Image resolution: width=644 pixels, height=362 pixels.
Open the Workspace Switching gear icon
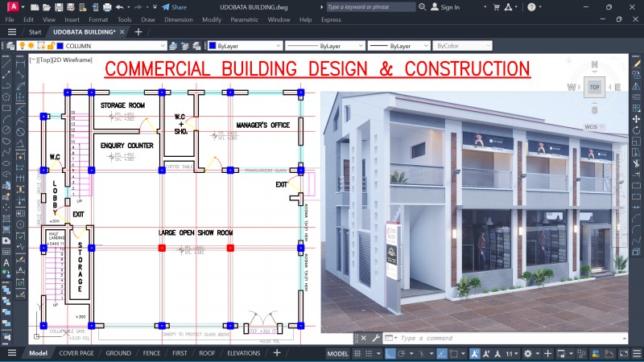pos(528,353)
